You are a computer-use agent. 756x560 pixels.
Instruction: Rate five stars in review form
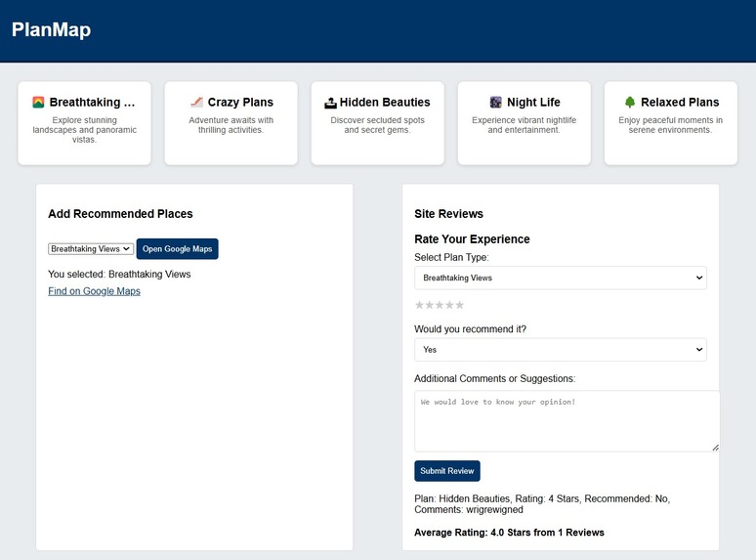coord(460,305)
